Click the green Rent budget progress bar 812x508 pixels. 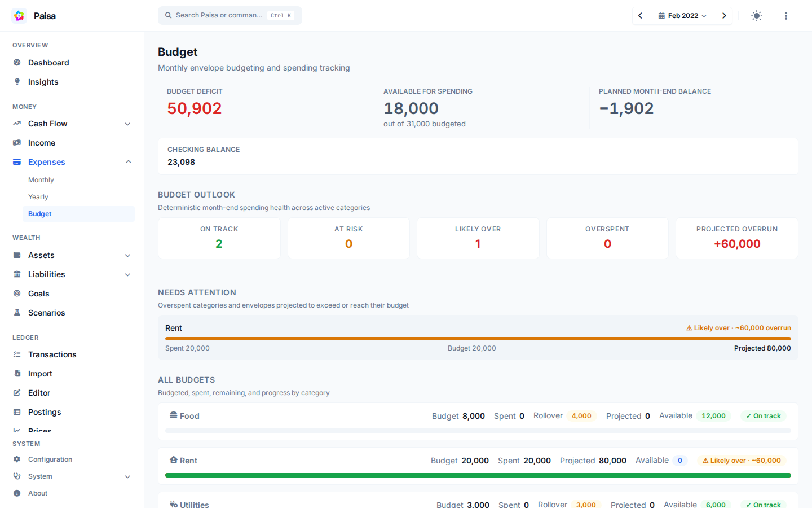pyautogui.click(x=478, y=475)
